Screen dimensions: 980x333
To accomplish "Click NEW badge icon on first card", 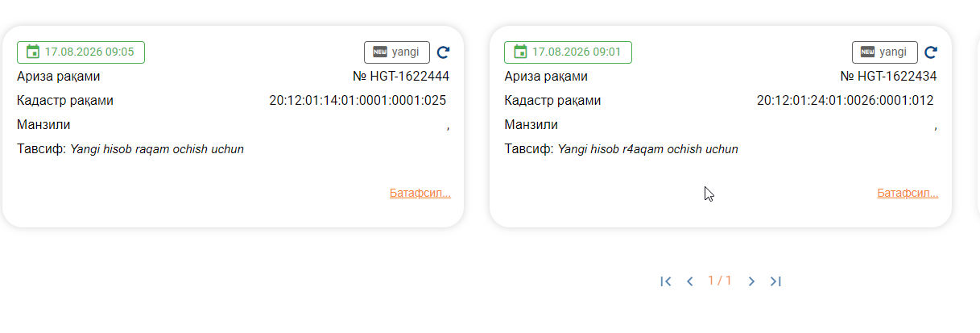I will (x=380, y=52).
